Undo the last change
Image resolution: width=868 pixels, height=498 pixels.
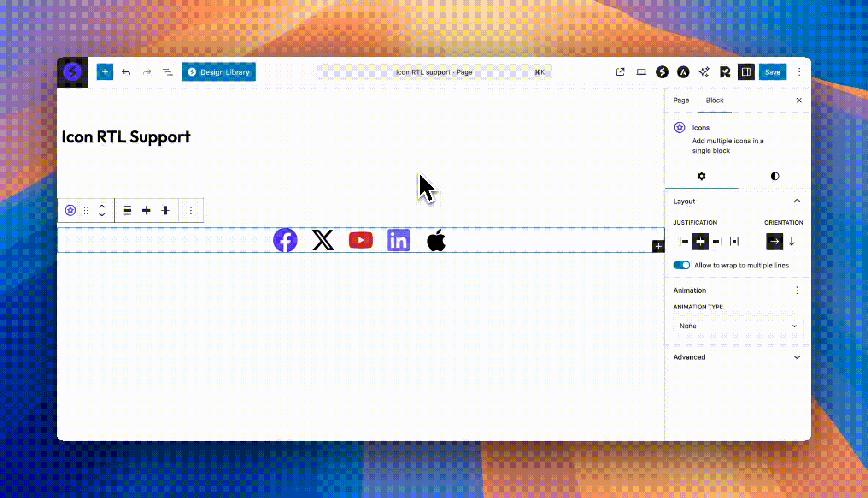tap(126, 72)
